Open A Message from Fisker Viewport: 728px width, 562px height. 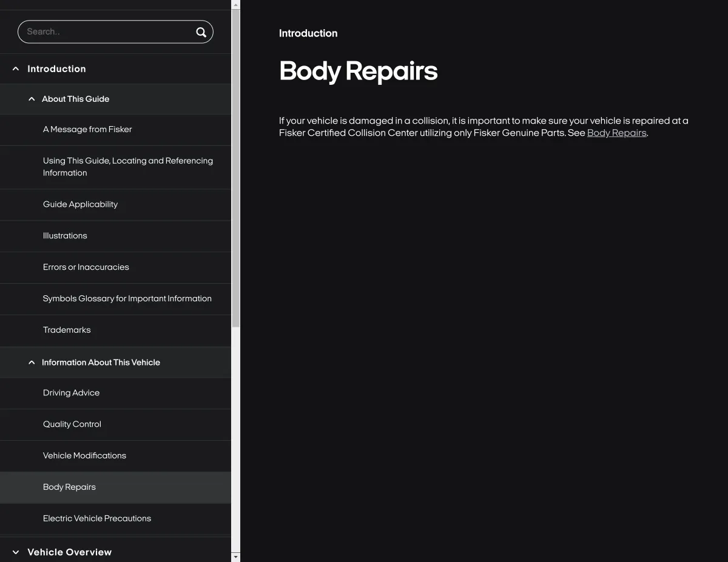87,129
